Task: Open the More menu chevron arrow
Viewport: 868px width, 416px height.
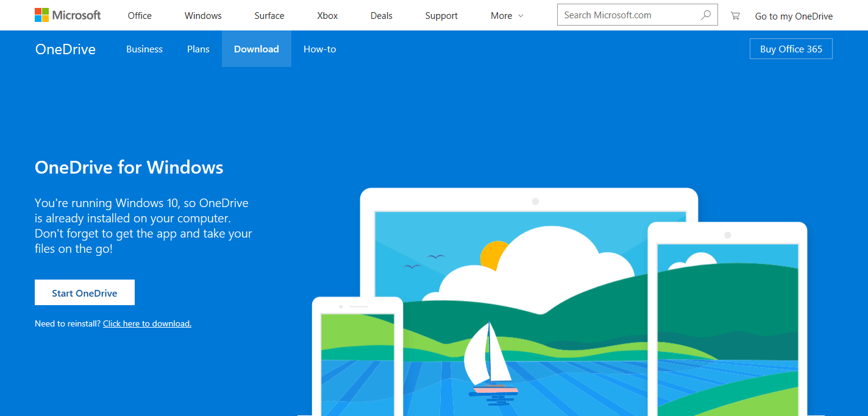Action: point(522,16)
